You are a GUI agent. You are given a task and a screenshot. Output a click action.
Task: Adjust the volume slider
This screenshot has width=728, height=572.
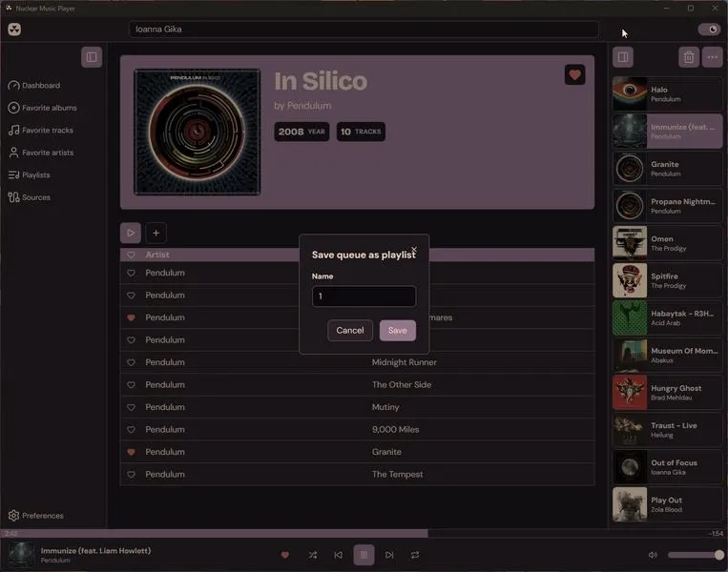tap(695, 555)
